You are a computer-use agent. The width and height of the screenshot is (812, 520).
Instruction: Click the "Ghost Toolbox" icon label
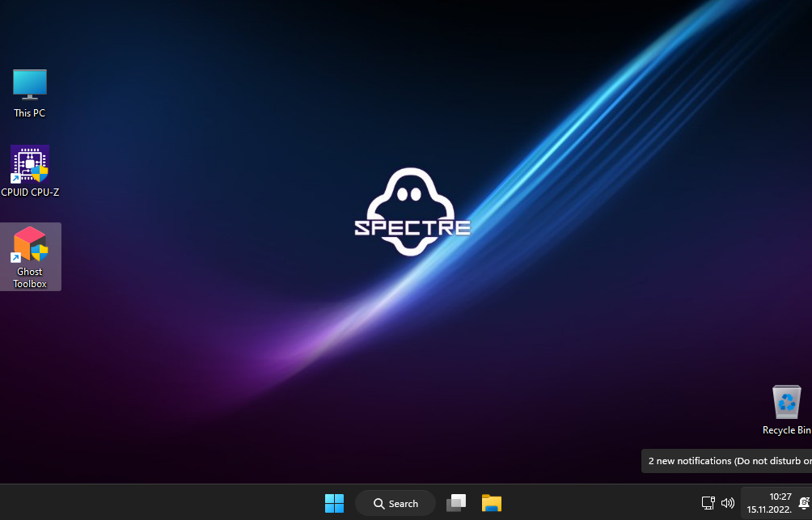(x=30, y=277)
